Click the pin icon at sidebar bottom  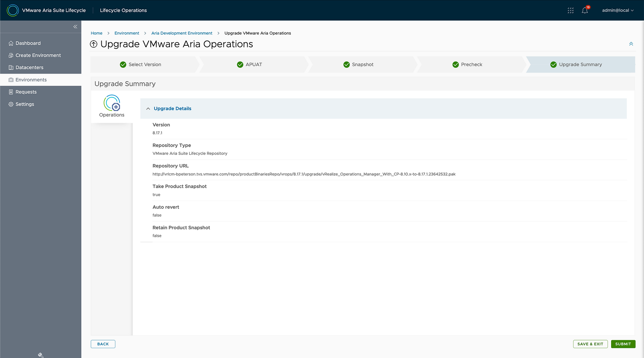coord(41,355)
